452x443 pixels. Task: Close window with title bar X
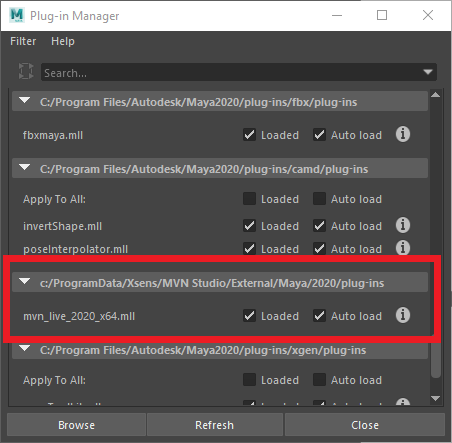coord(428,15)
